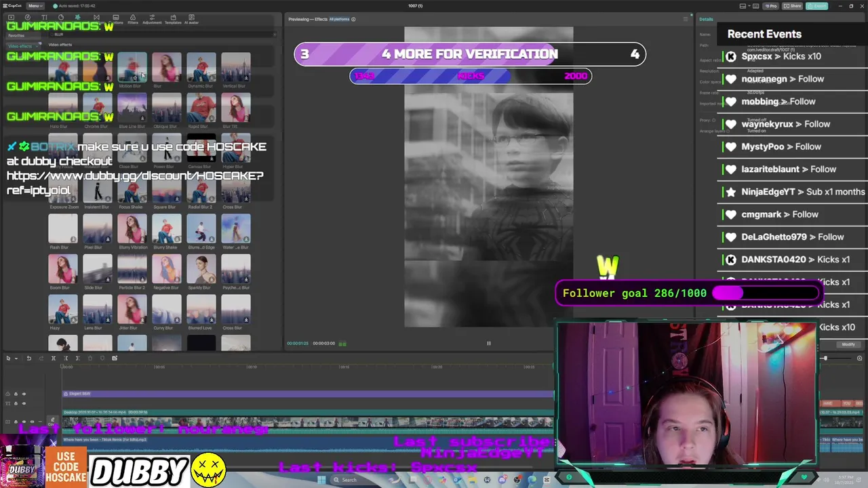Screen dimensions: 868x488
Task: Open the Adjustment panel
Action: [x=152, y=19]
